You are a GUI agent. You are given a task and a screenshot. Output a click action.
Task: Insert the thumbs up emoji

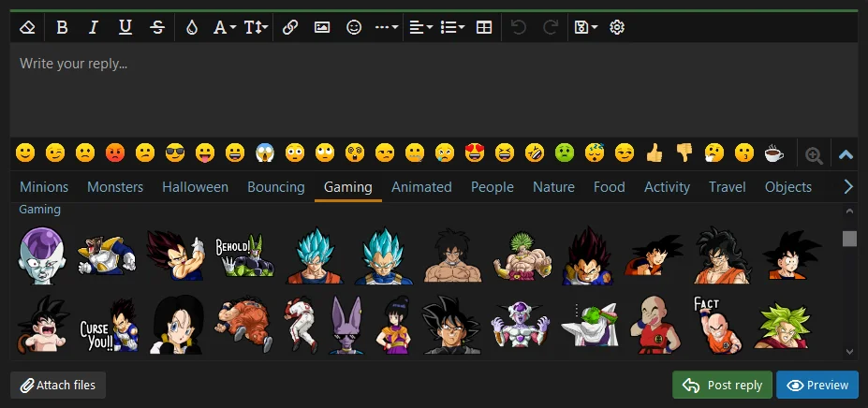click(655, 153)
